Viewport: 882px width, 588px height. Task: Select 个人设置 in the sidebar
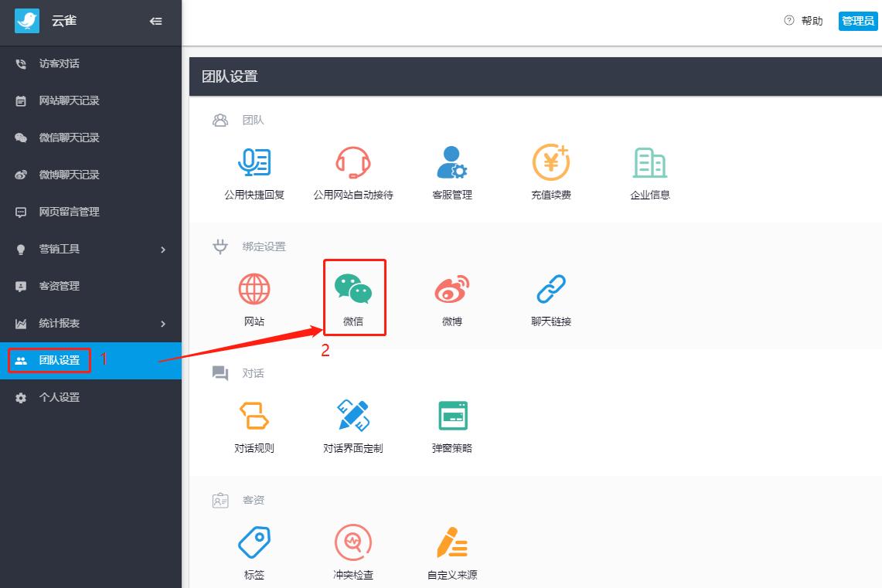[90, 397]
